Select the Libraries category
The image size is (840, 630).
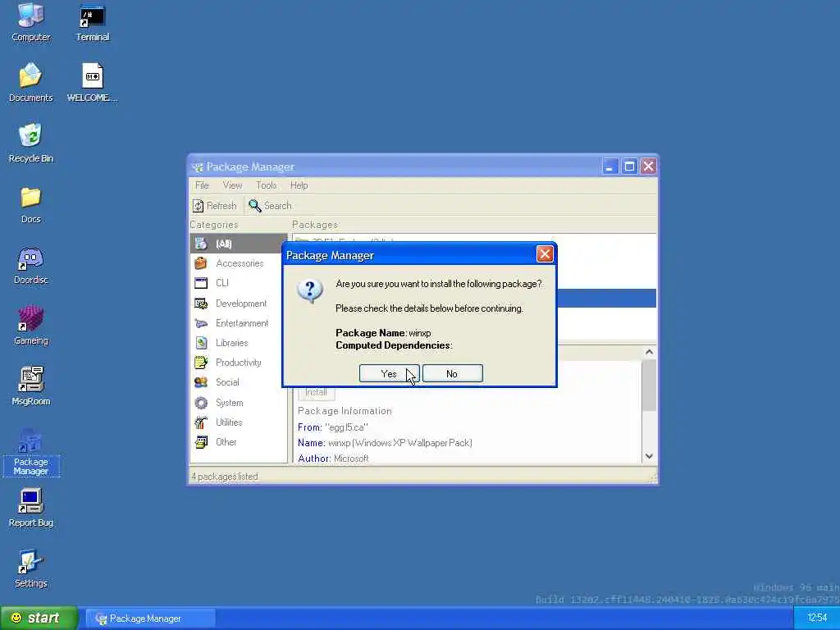(239, 343)
